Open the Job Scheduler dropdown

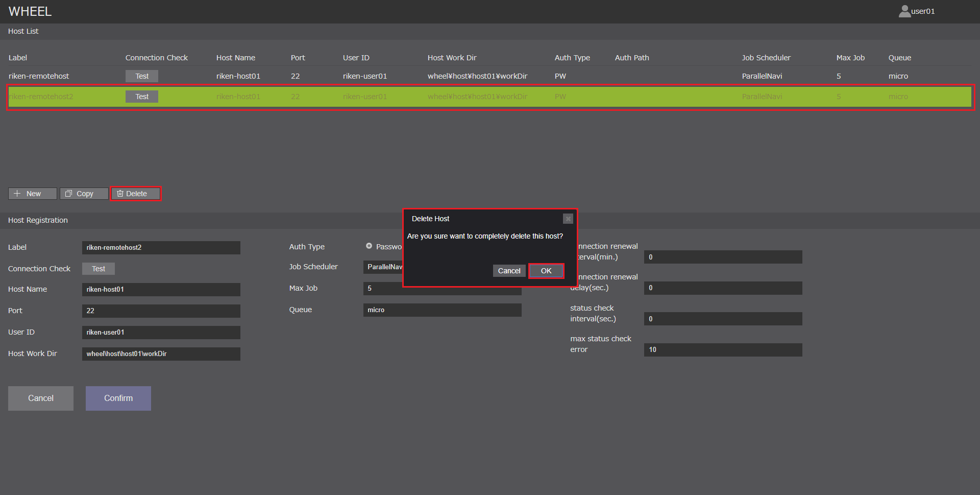pyautogui.click(x=383, y=267)
